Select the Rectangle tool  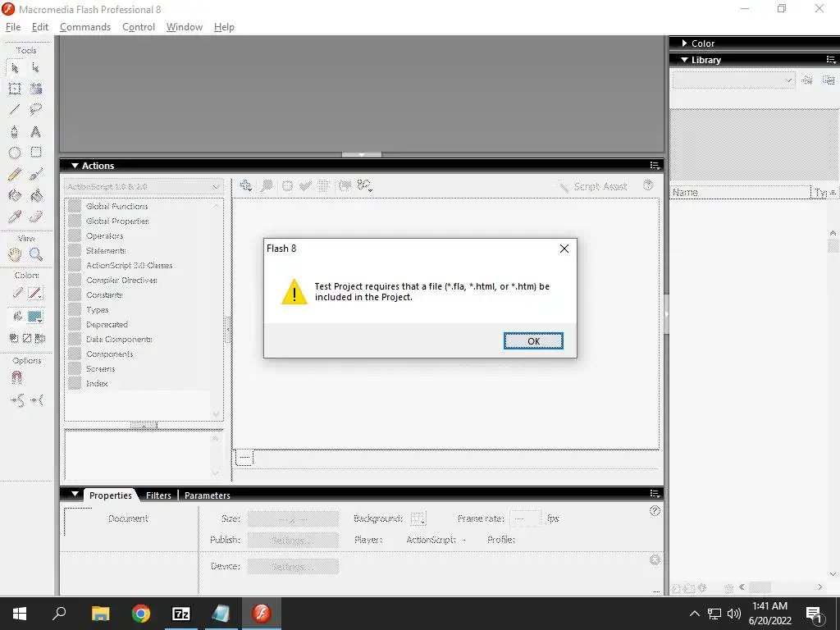(36, 153)
